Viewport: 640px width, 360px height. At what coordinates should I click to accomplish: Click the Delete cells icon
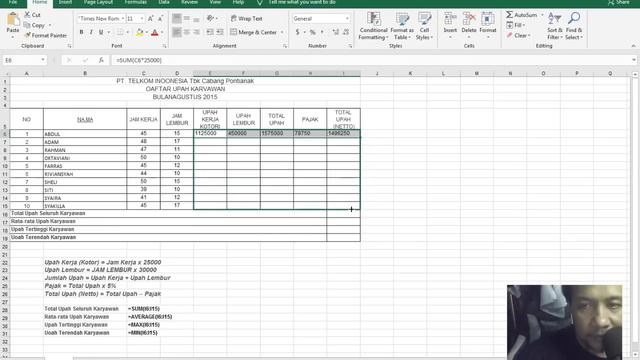[x=469, y=19]
